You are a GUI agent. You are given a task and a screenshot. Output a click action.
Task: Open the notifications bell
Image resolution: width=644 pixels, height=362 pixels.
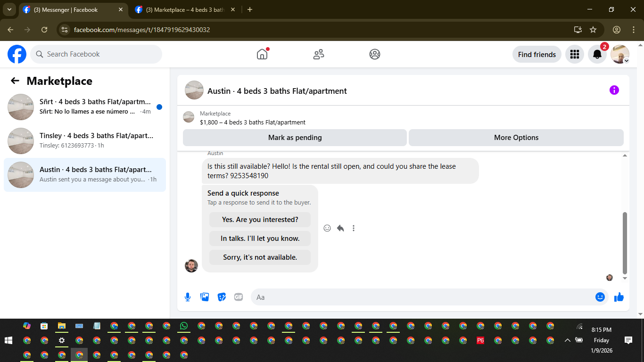pos(597,54)
